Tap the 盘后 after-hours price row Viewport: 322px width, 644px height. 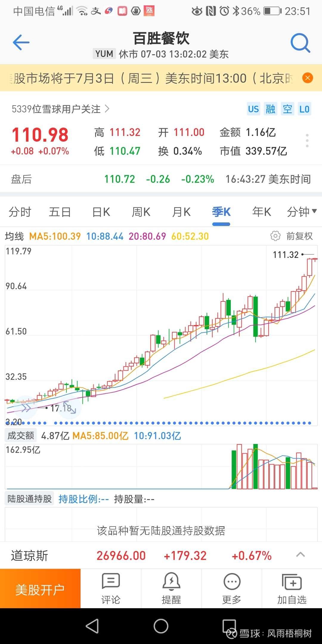click(161, 179)
